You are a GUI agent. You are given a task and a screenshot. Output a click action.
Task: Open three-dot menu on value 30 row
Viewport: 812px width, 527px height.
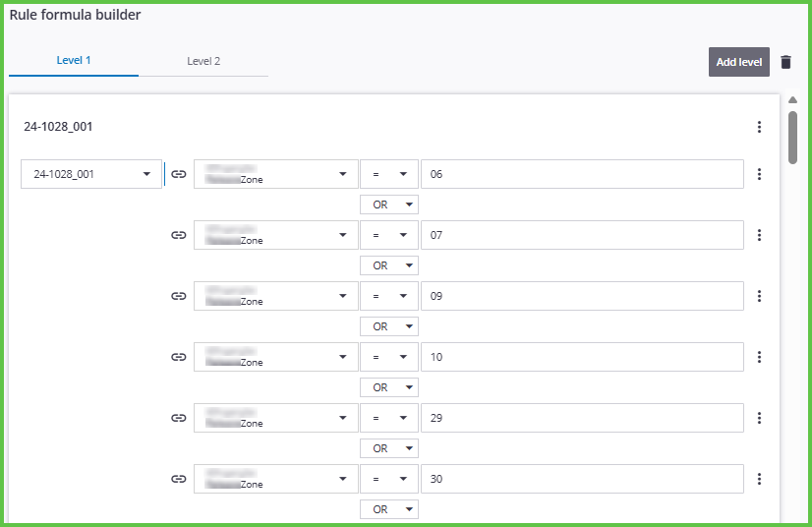click(759, 479)
